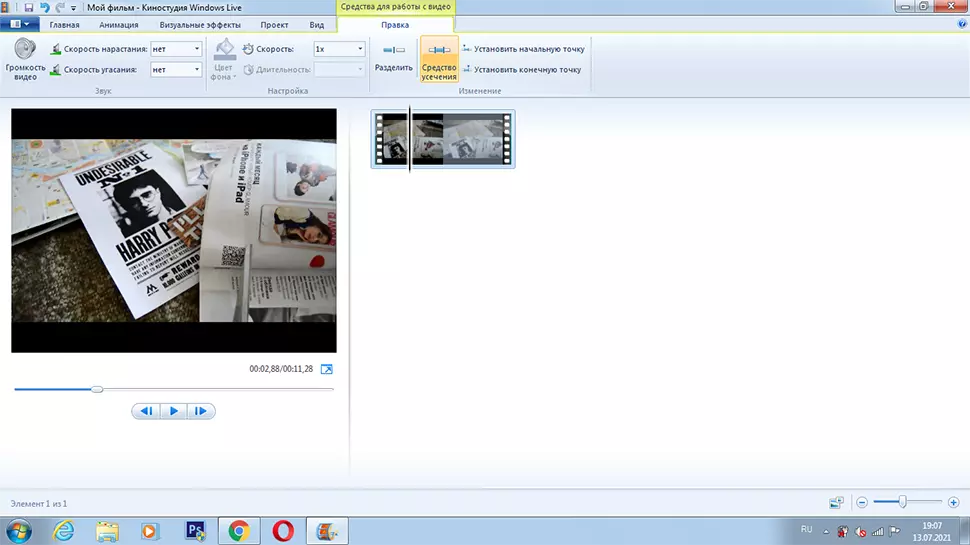Step to the next frame
This screenshot has height=545, width=970.
pos(201,411)
